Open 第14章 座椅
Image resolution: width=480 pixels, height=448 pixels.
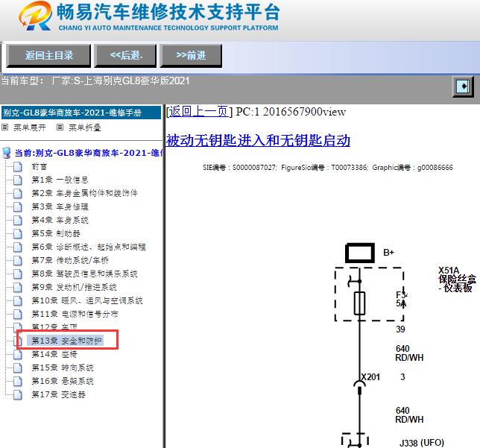pos(54,354)
